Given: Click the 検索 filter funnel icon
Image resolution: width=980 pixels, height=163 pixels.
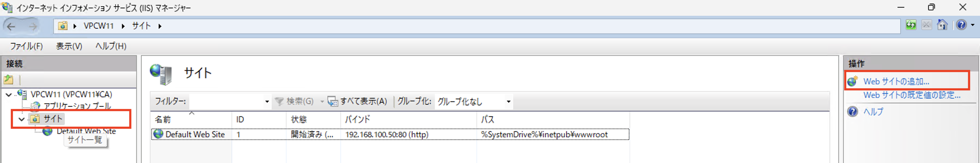Looking at the screenshot, I should 279,102.
